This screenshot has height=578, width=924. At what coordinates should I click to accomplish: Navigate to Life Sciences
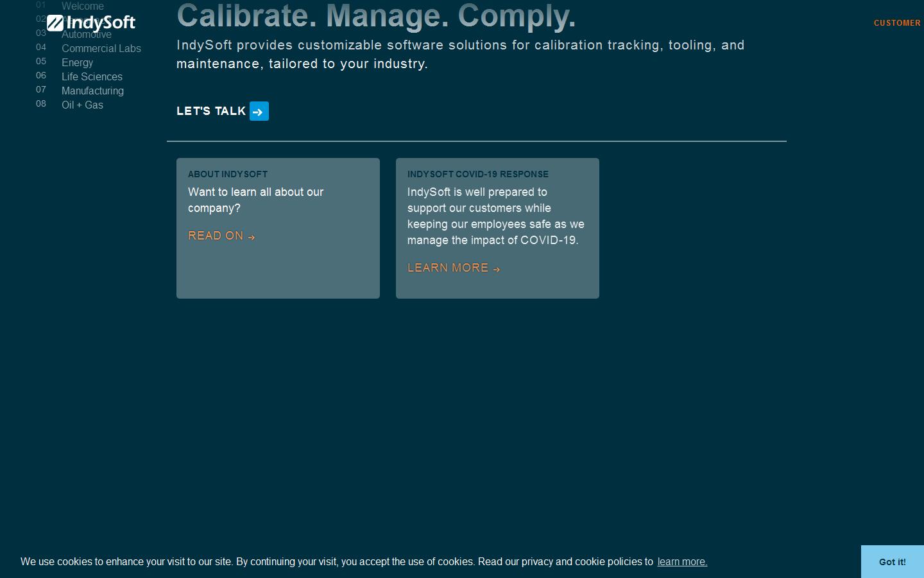(92, 77)
